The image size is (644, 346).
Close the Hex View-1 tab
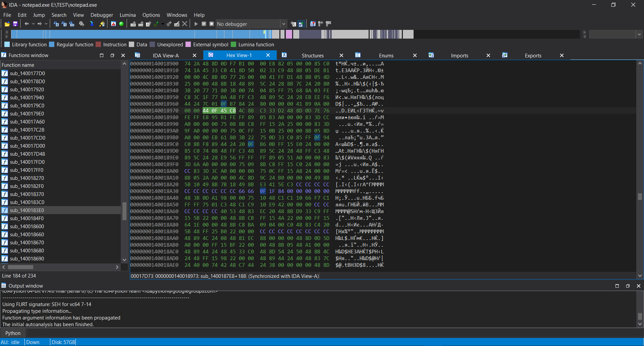268,55
